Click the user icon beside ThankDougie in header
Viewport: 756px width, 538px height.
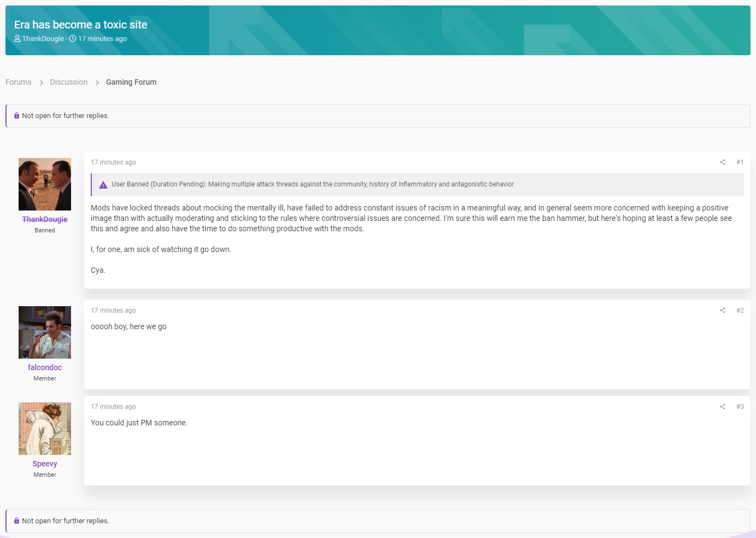pyautogui.click(x=17, y=39)
